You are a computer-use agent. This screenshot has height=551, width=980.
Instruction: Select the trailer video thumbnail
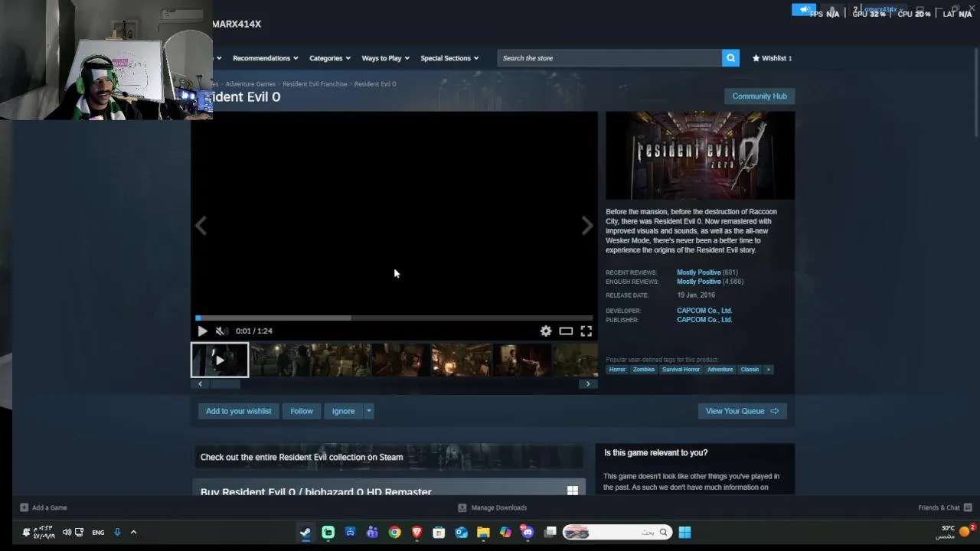(x=220, y=360)
